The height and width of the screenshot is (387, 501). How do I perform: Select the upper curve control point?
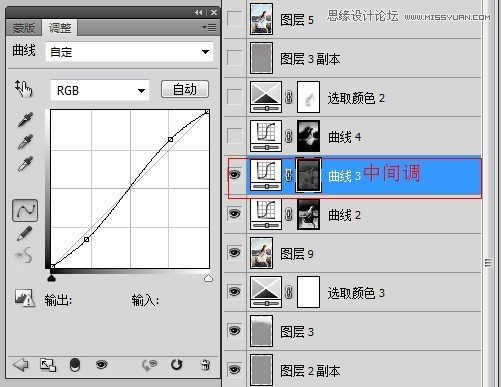(170, 139)
